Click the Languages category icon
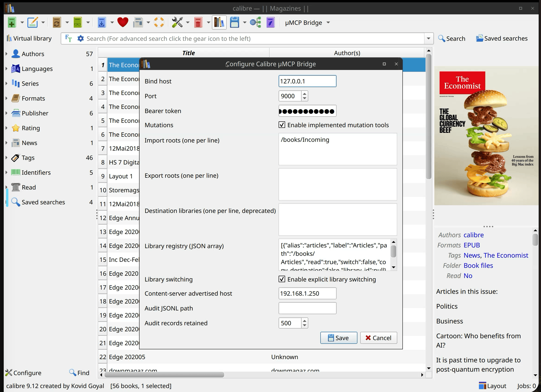 pyautogui.click(x=16, y=69)
